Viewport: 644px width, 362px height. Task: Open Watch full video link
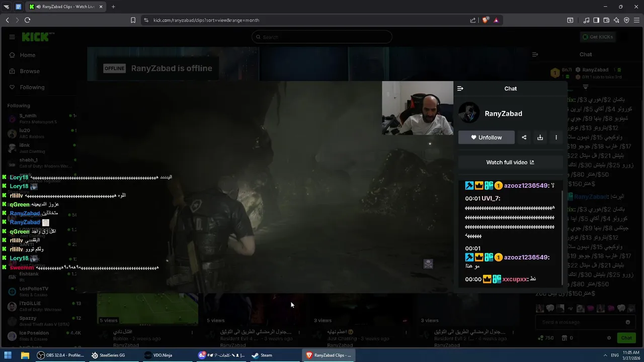510,162
